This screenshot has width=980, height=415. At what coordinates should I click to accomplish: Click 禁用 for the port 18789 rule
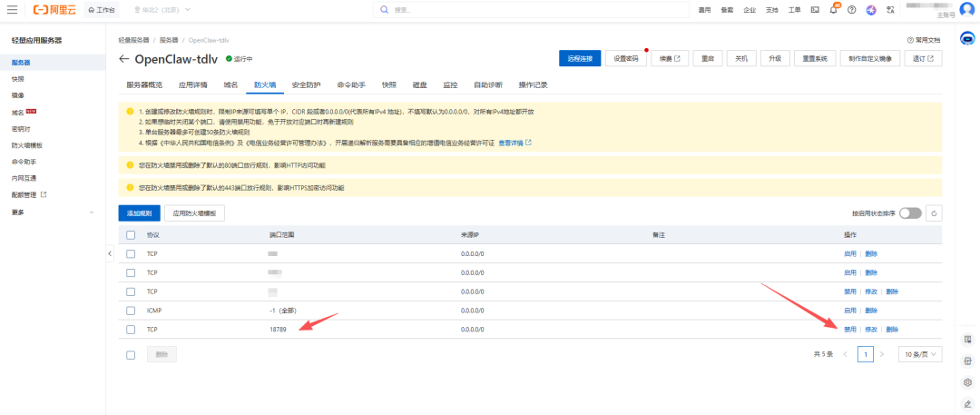tap(850, 329)
